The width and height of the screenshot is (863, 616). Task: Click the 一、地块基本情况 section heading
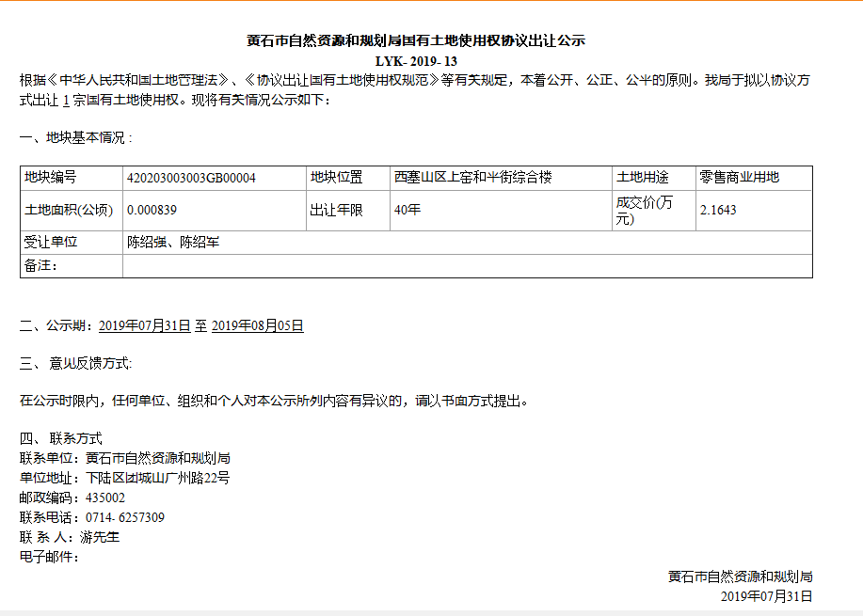(75, 138)
